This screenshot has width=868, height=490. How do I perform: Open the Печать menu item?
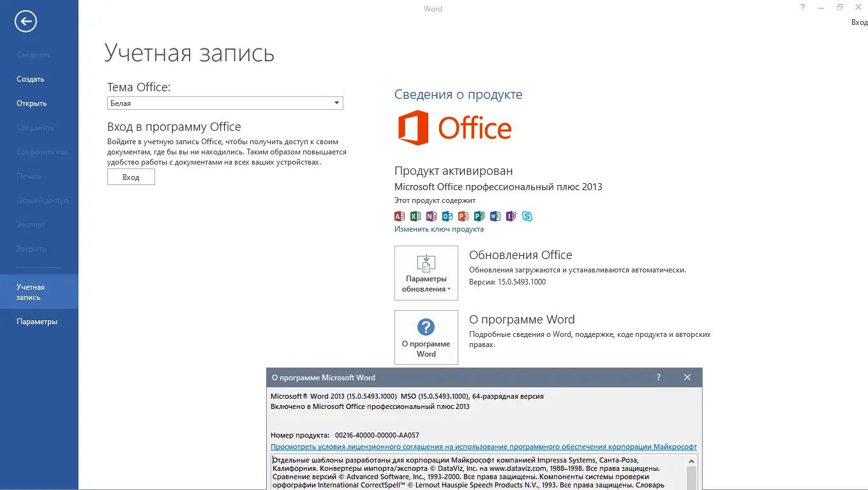pos(29,176)
